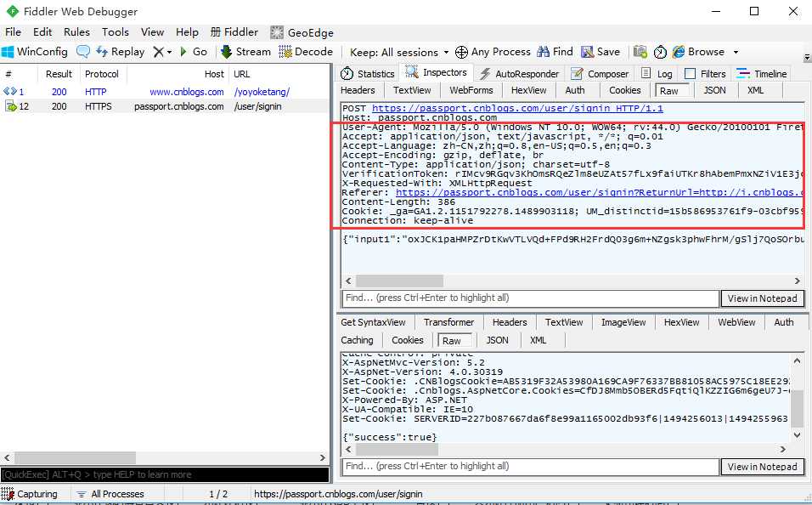Replay the selected session
The image size is (812, 505).
point(120,52)
